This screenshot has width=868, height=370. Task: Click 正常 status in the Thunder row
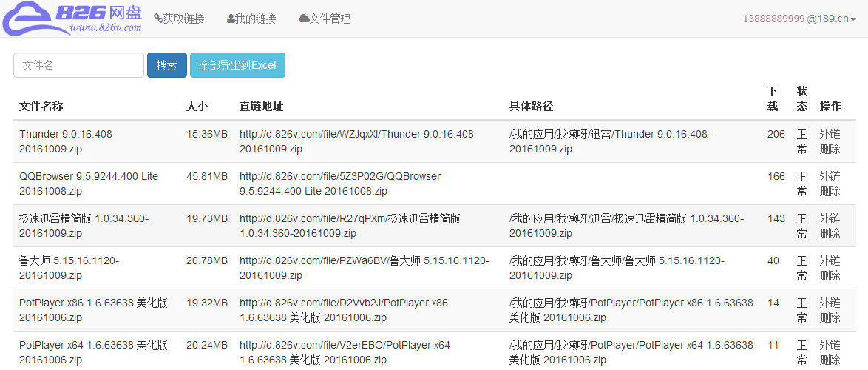[x=802, y=142]
